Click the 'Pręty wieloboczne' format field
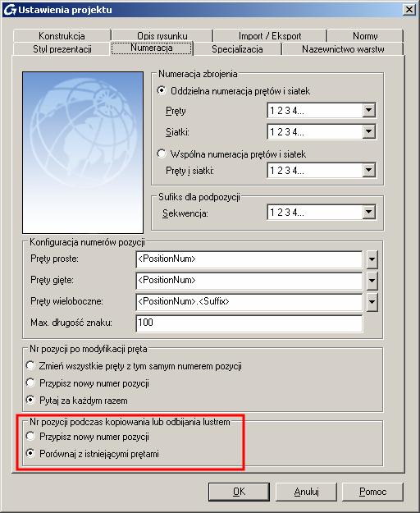Image resolution: width=420 pixels, height=513 pixels. tap(249, 302)
